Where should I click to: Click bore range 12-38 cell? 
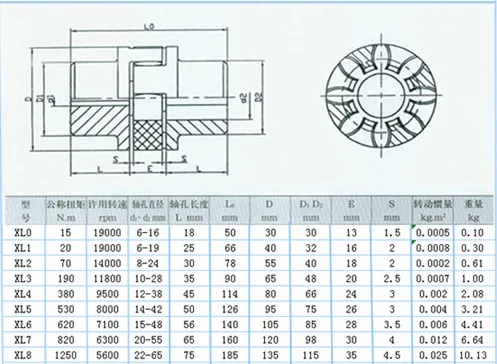click(x=149, y=294)
